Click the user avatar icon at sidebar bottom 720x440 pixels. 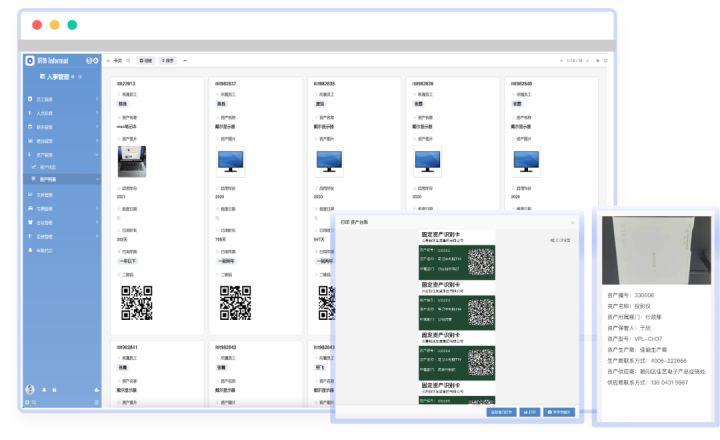click(29, 389)
